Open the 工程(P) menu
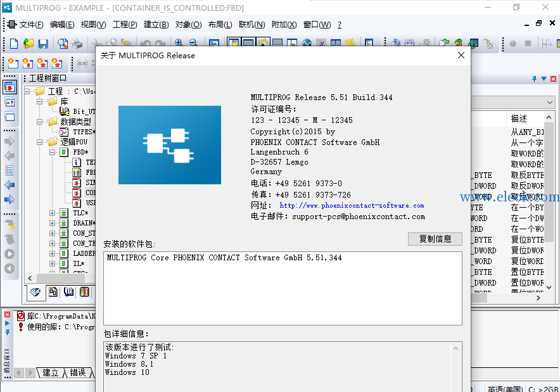This screenshot has height=392, width=560. coord(125,25)
